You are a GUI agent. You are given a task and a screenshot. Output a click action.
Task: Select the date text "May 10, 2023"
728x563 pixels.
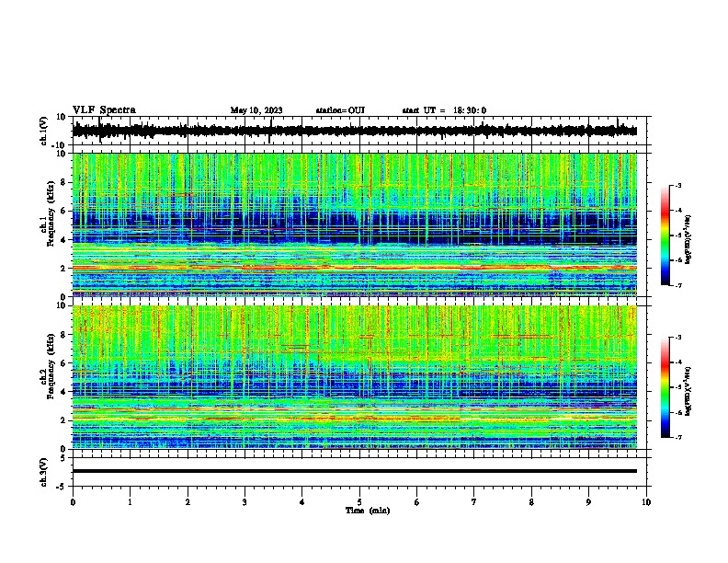[x=256, y=110]
